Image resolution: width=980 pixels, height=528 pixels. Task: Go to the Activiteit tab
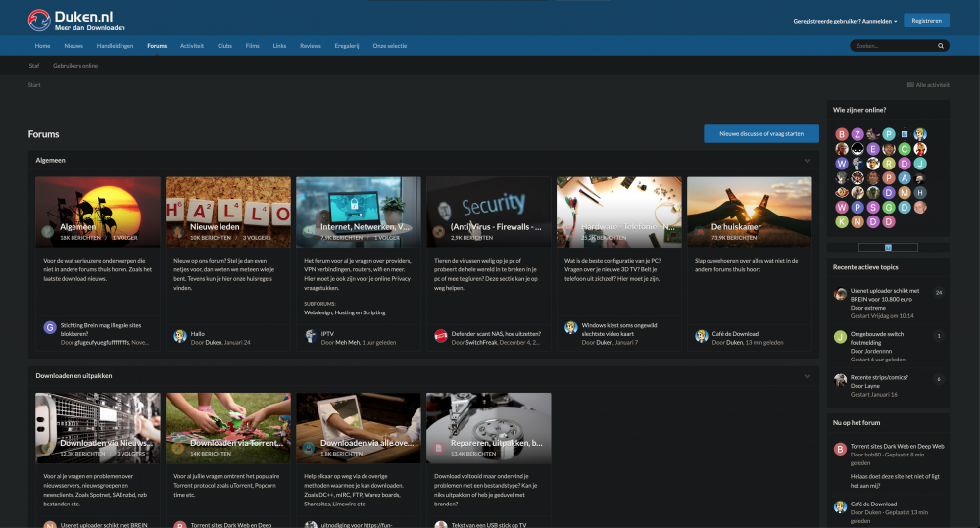coord(192,46)
